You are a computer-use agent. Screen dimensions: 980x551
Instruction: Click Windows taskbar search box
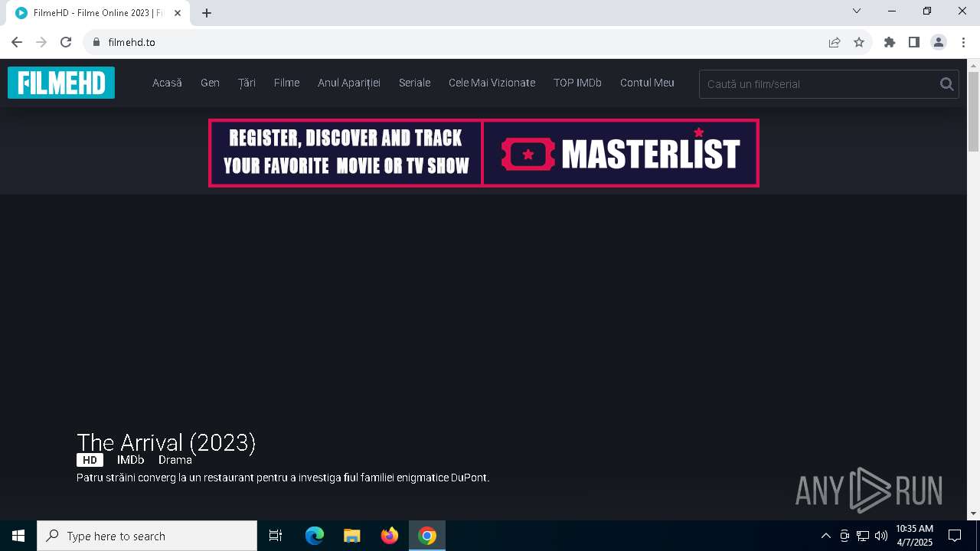tap(147, 536)
